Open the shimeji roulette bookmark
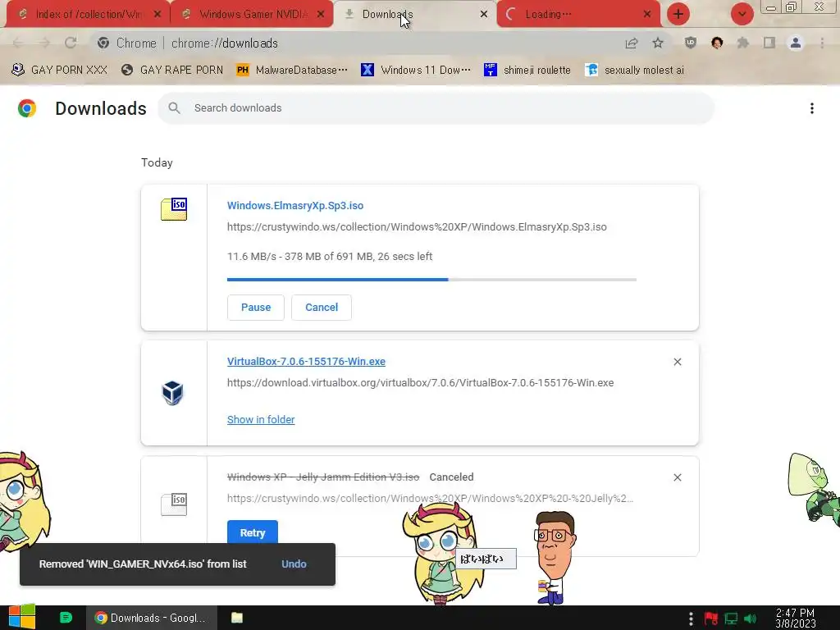Screen dimensions: 840x630 [527, 70]
